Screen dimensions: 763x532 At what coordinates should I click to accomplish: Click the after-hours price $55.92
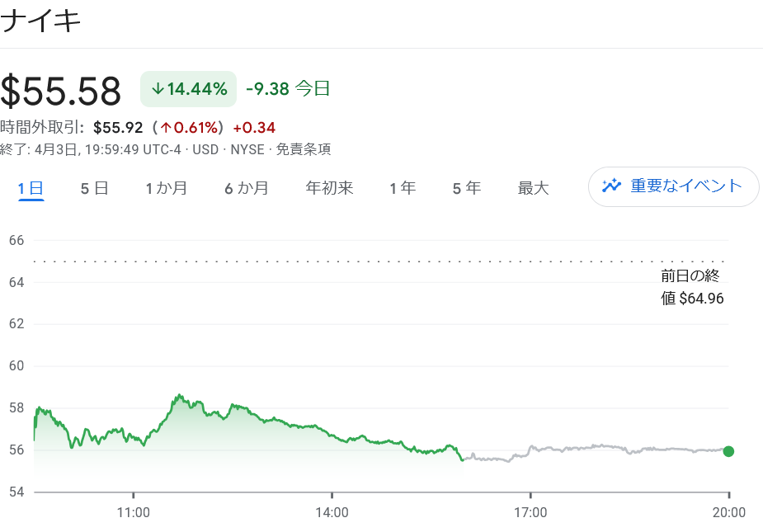119,128
